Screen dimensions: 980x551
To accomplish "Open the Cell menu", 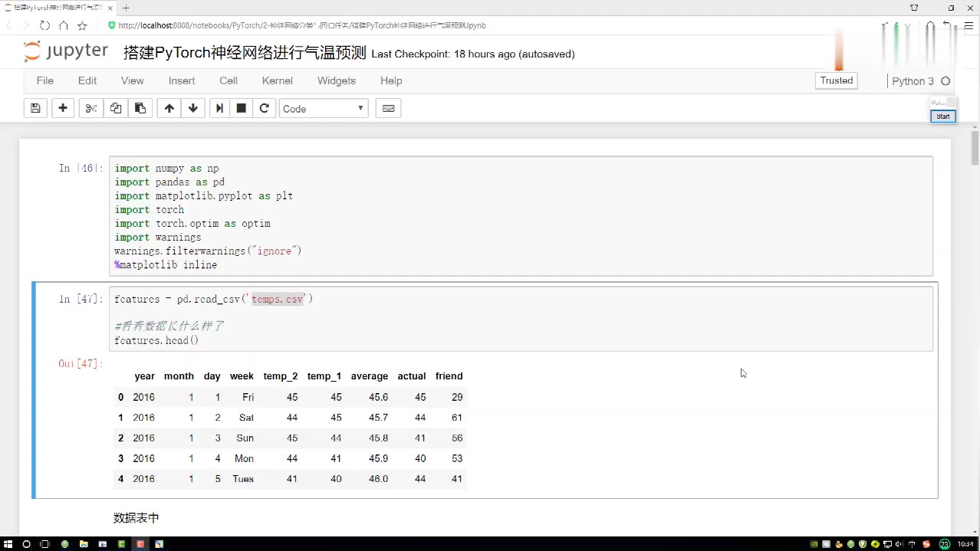I will [x=229, y=80].
